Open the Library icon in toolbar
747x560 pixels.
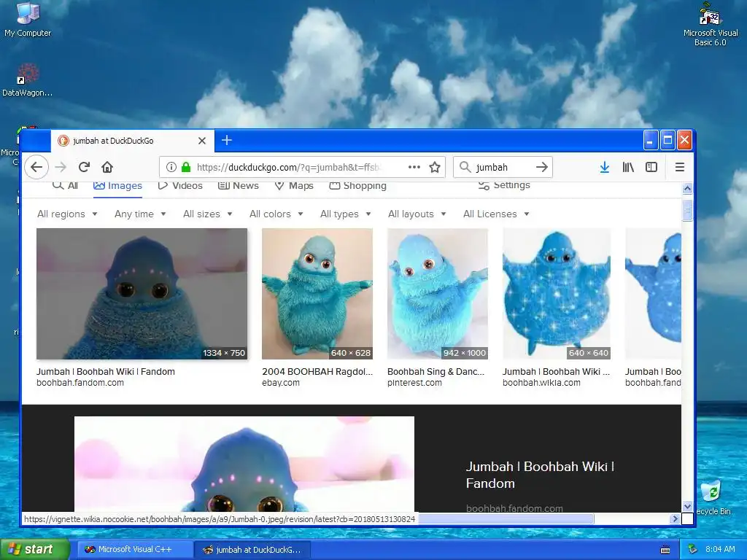pyautogui.click(x=628, y=167)
